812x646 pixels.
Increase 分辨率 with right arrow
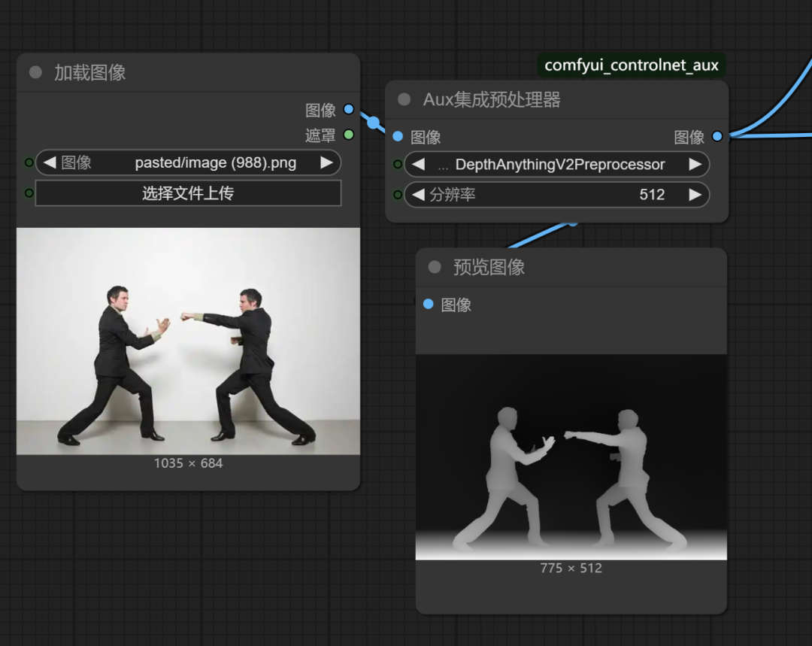pos(695,195)
